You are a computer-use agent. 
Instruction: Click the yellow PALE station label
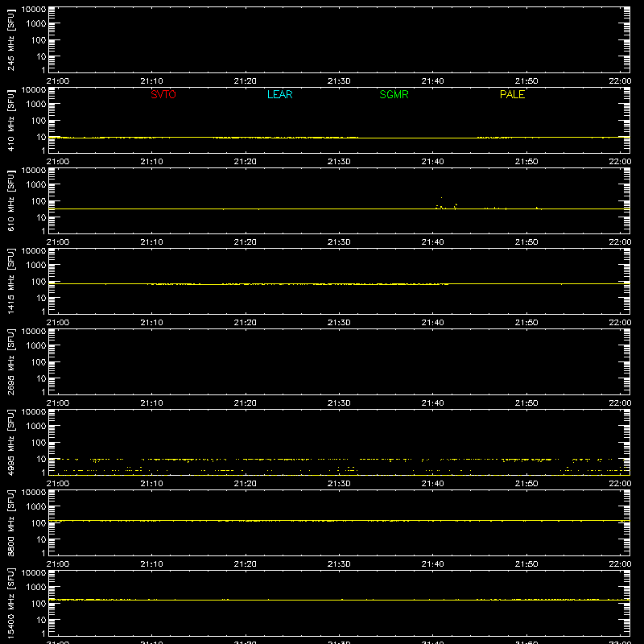coord(512,94)
